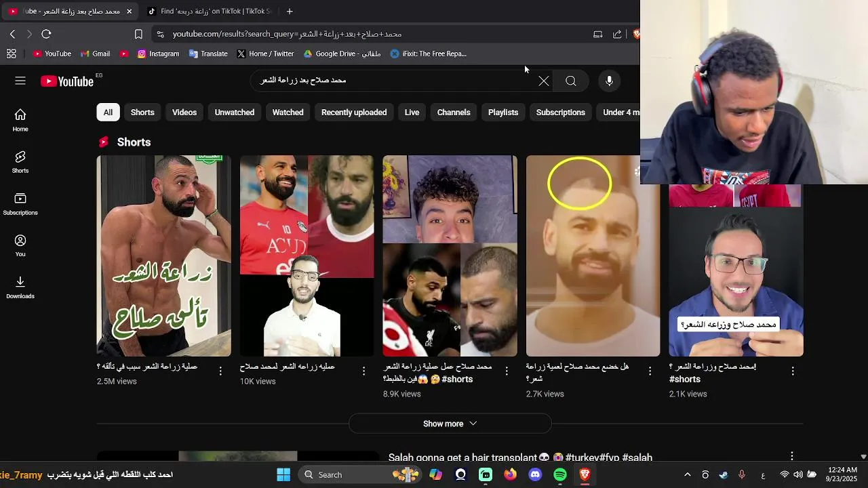Open Instagram bookmark
The image size is (868, 488).
click(158, 54)
